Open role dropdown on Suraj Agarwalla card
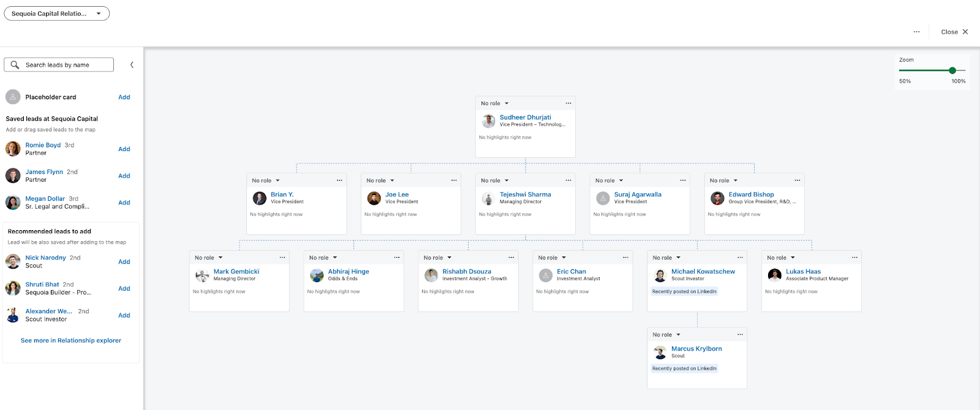Viewport: 980px width, 410px height. 609,181
